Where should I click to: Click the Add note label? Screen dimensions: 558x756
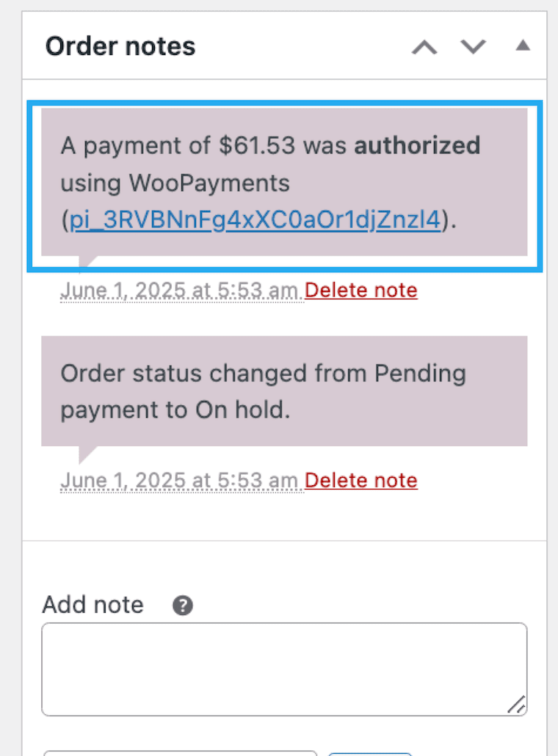pyautogui.click(x=93, y=605)
